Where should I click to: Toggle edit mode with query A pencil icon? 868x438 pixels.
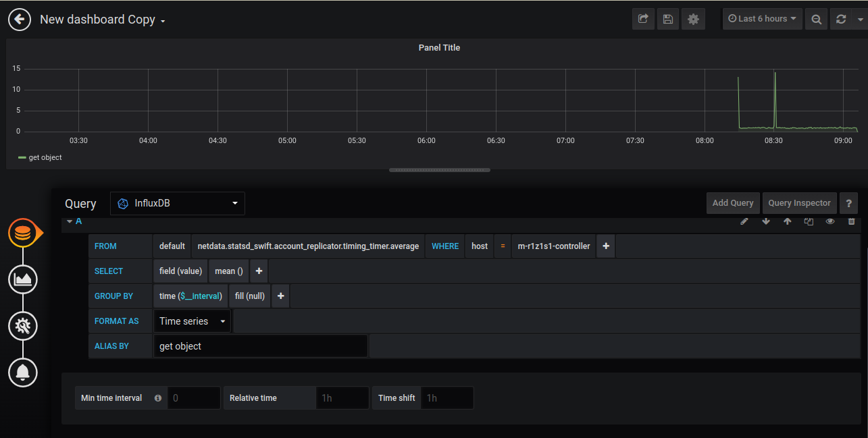tap(744, 221)
